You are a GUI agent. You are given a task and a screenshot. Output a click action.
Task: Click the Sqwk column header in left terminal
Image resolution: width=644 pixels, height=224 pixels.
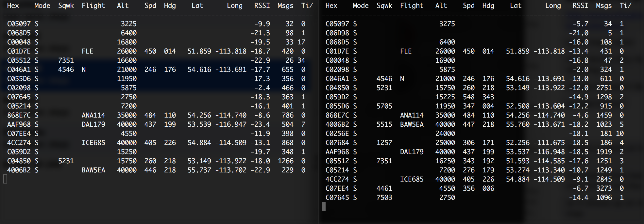pos(66,6)
